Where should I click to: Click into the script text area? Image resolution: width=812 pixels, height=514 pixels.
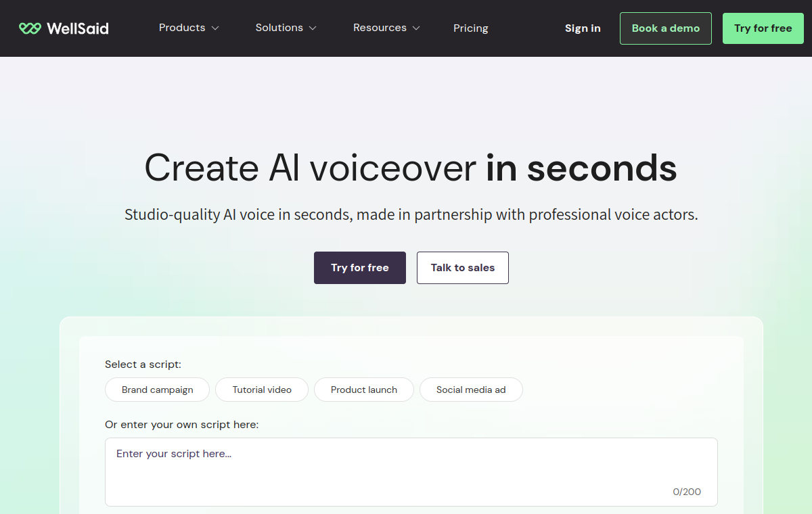pyautogui.click(x=411, y=472)
